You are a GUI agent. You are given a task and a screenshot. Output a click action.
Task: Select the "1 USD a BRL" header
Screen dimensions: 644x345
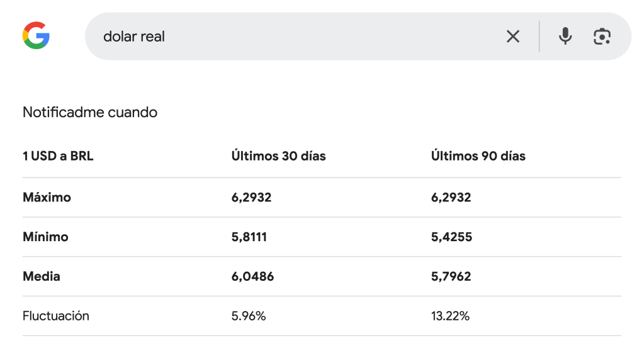[58, 156]
